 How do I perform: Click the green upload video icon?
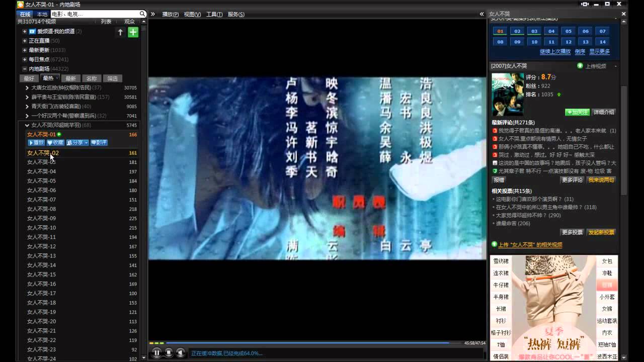pos(580,66)
